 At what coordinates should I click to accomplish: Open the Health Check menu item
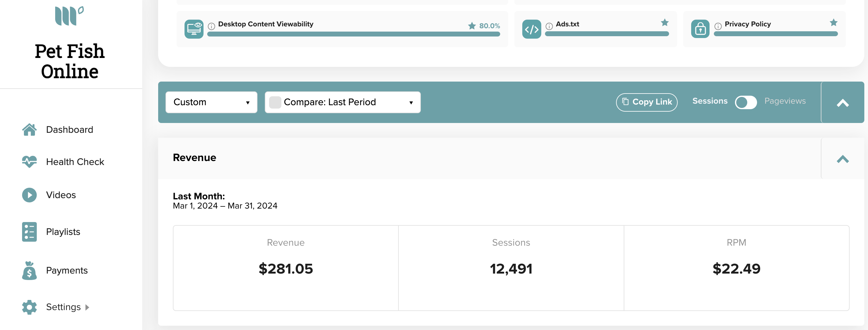pos(75,162)
